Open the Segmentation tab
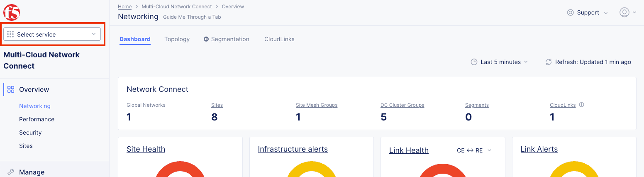 (226, 39)
